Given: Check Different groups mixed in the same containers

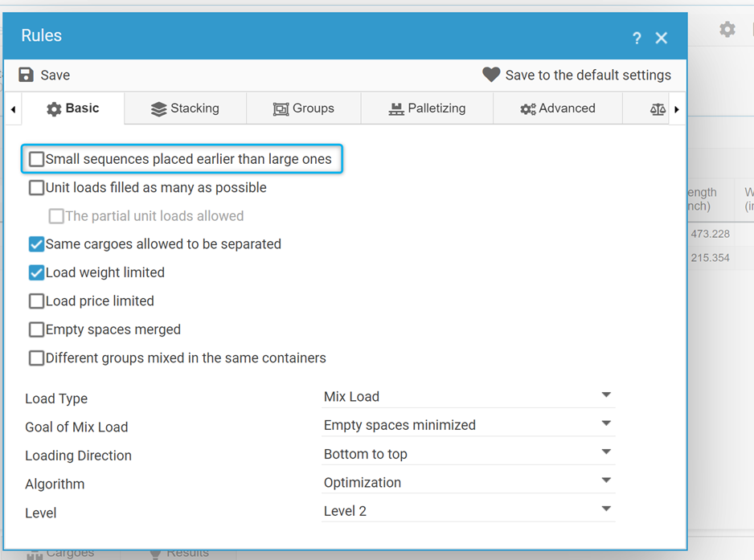Looking at the screenshot, I should point(36,358).
